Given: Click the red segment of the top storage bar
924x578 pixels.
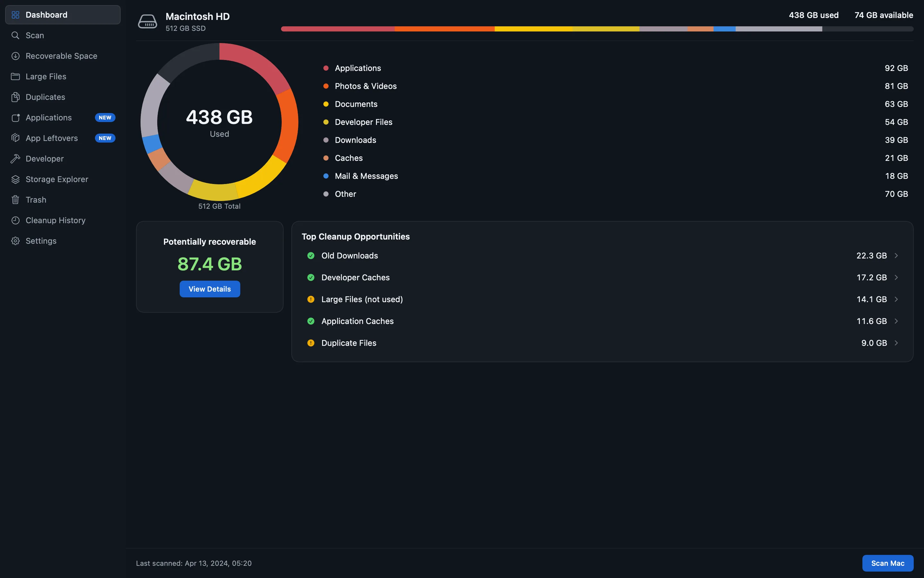Looking at the screenshot, I should 338,29.
